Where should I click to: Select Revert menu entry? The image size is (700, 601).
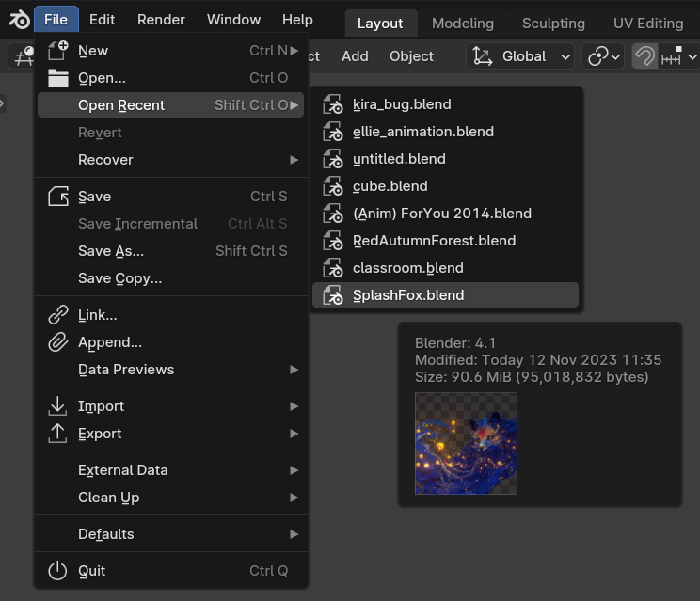pyautogui.click(x=171, y=132)
